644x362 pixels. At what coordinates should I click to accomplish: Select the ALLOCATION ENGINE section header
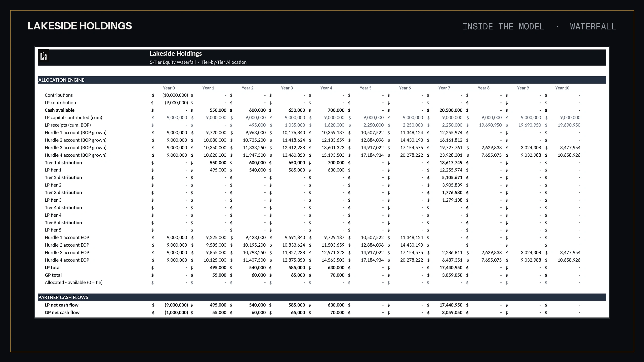pyautogui.click(x=322, y=80)
